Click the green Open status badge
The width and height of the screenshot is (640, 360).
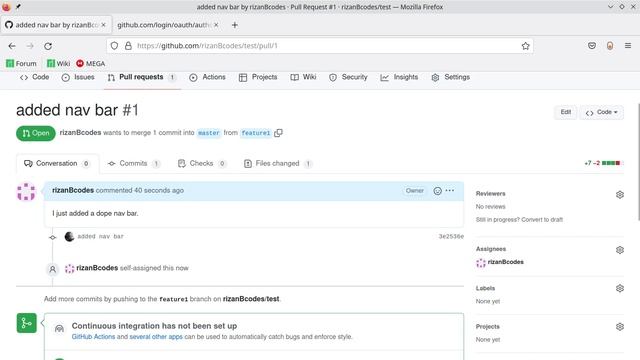(x=36, y=133)
